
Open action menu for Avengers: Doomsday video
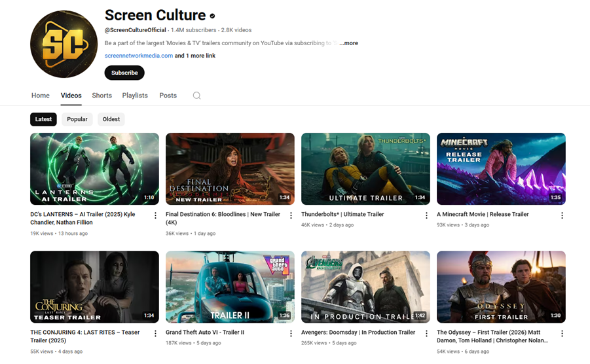pos(426,333)
